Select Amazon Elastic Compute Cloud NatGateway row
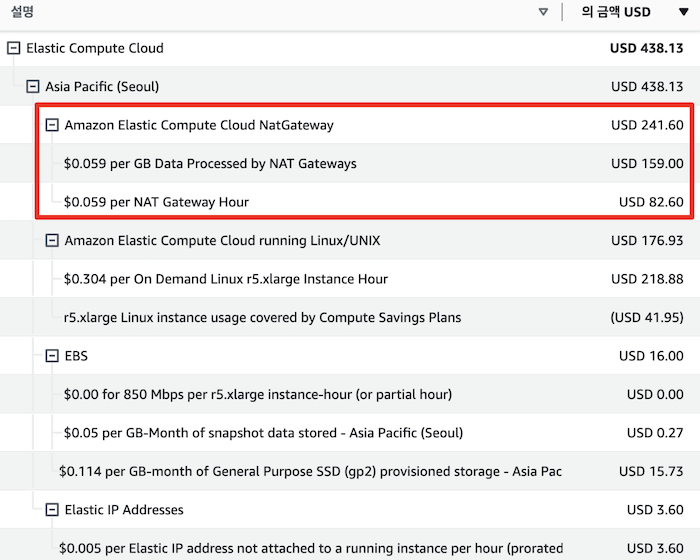The image size is (700, 560). coord(199,125)
